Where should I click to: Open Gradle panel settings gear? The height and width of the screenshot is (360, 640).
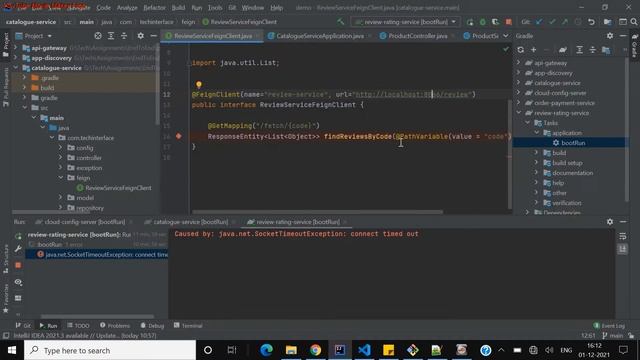click(x=610, y=36)
